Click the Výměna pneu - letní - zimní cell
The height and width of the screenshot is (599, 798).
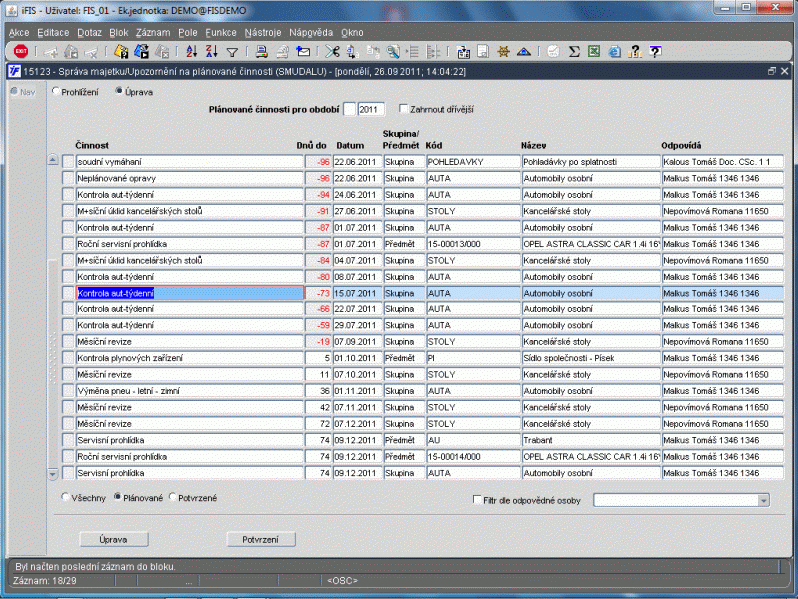[x=189, y=391]
